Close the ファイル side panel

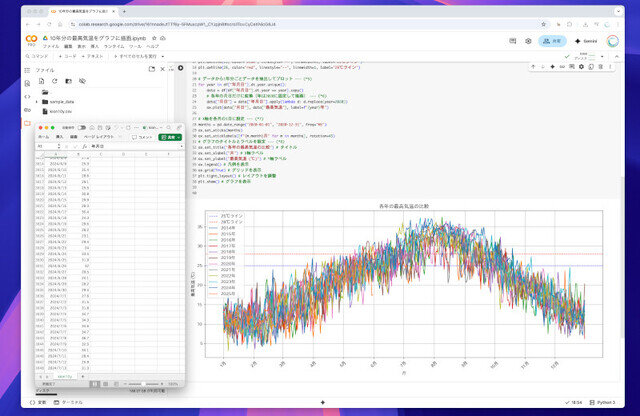[x=162, y=69]
